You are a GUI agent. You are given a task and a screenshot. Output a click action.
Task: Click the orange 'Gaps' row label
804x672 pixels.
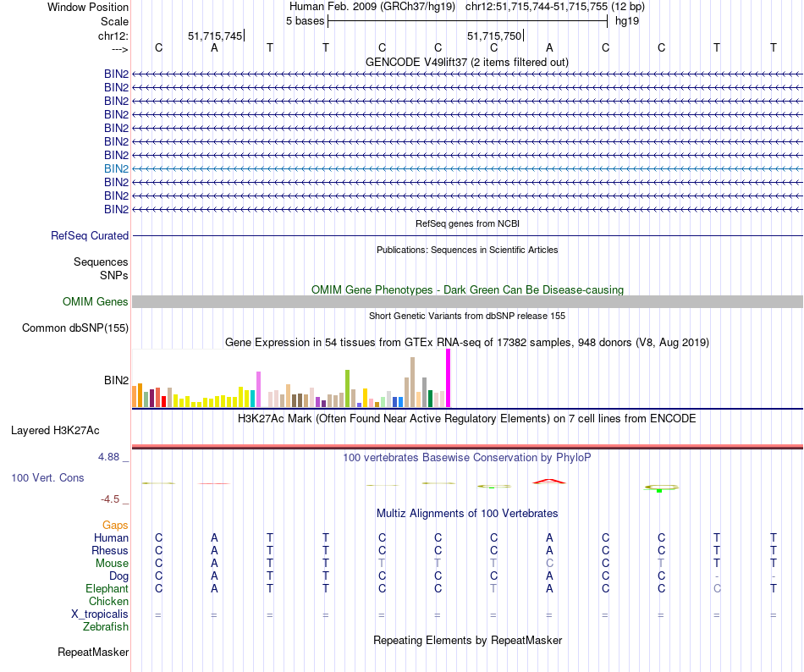pyautogui.click(x=115, y=525)
